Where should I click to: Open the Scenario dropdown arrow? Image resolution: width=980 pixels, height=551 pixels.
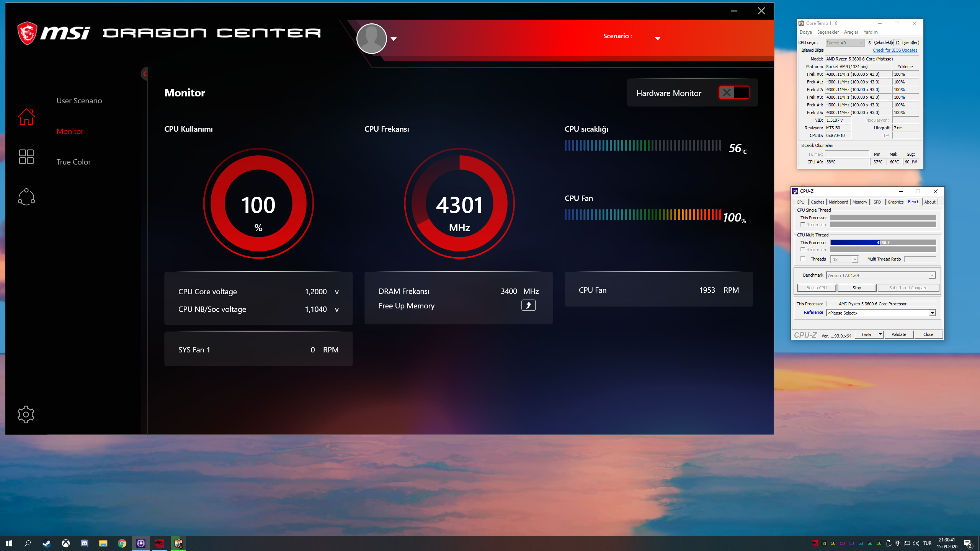[x=658, y=38]
